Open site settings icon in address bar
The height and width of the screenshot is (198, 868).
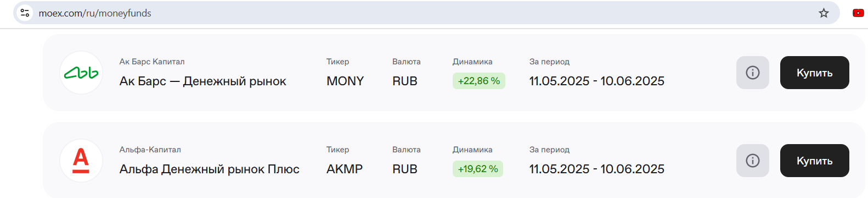[25, 13]
